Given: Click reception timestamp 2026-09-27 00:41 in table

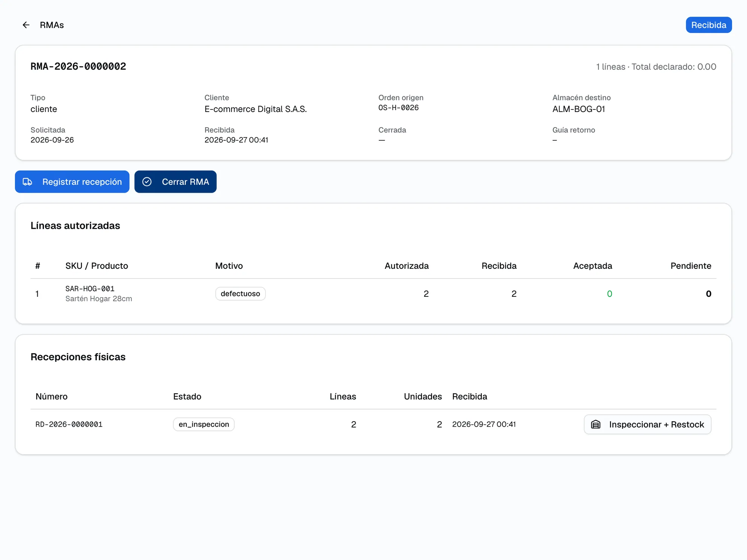Looking at the screenshot, I should (x=484, y=424).
